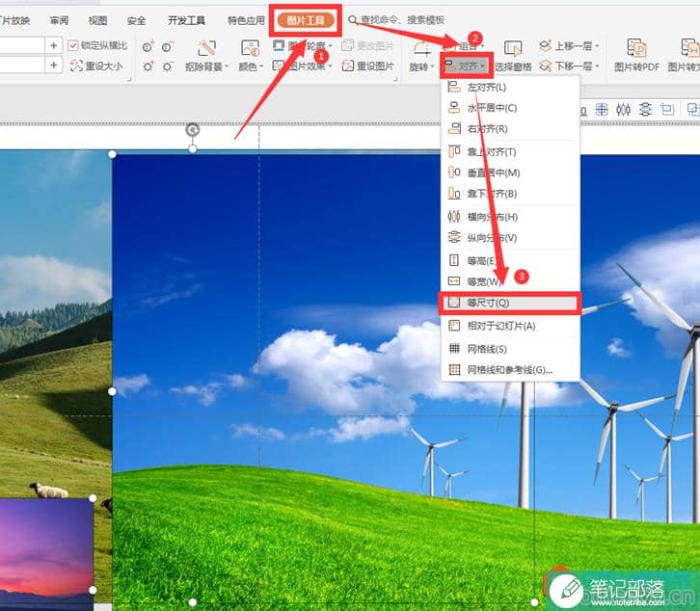Select 左对齐(L) from the align menu
The image size is (700, 611).
[510, 87]
